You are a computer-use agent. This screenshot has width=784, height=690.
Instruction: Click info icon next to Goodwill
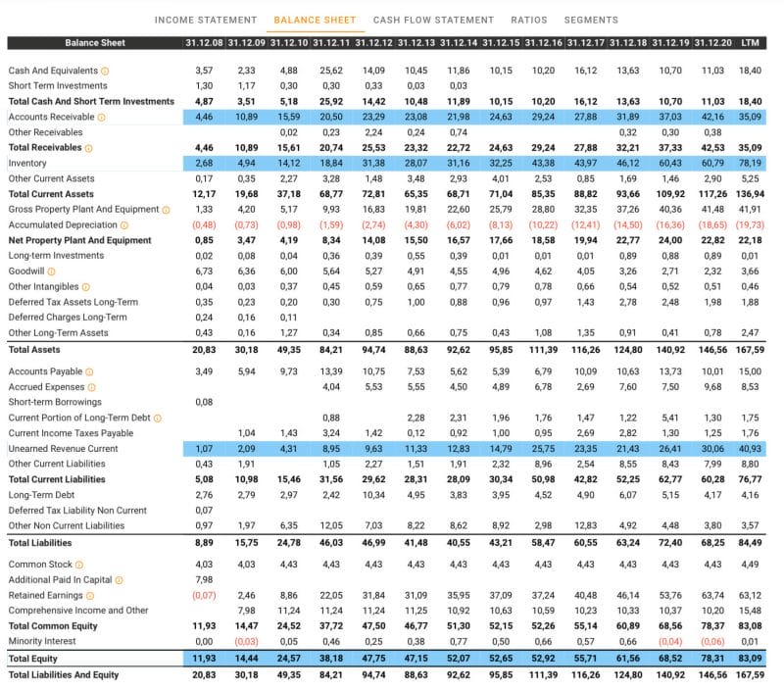tap(52, 271)
